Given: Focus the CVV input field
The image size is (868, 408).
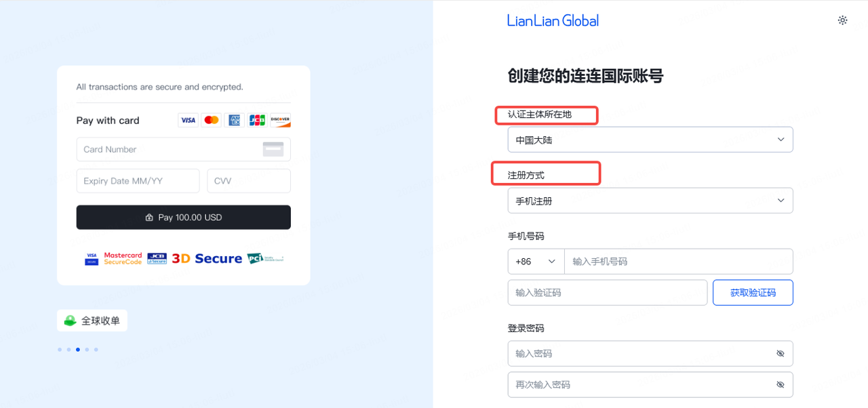Looking at the screenshot, I should [x=249, y=181].
